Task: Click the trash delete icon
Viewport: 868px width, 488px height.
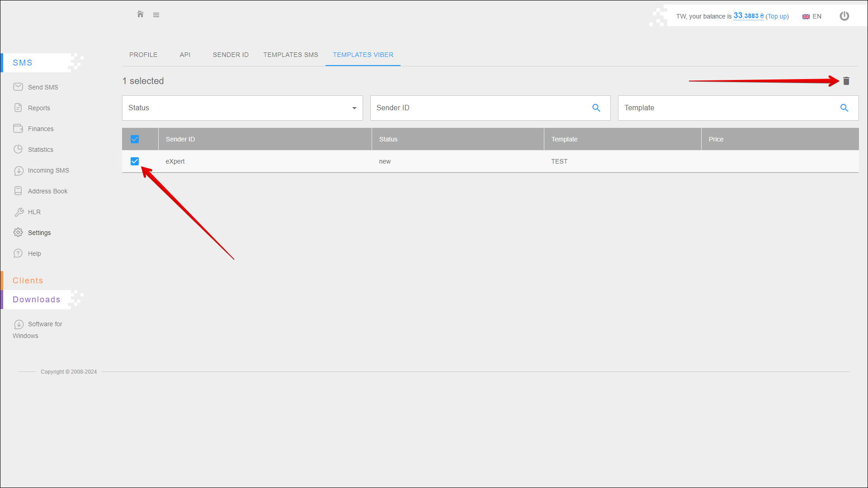Action: 846,81
